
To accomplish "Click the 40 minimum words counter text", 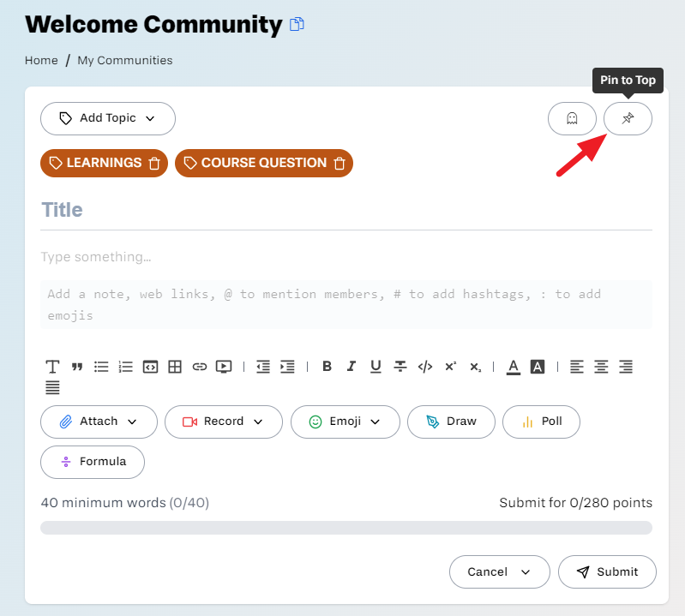I will pyautogui.click(x=125, y=503).
